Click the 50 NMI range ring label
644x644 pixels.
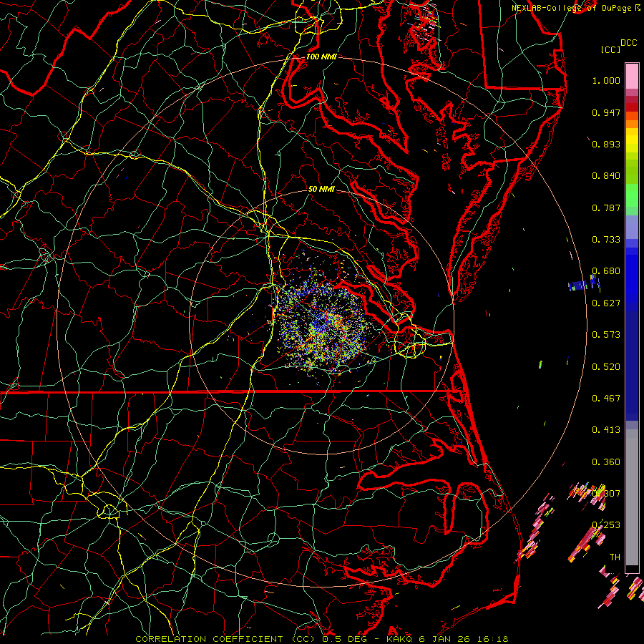(321, 190)
